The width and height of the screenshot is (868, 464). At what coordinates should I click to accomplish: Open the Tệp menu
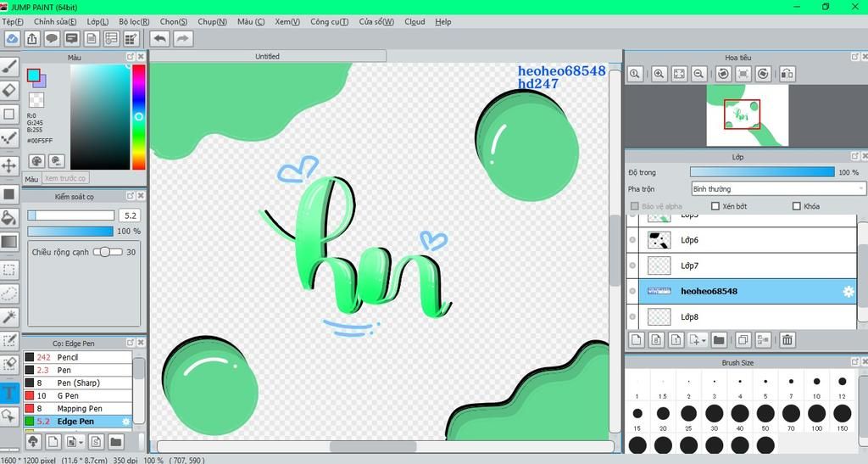(x=12, y=21)
